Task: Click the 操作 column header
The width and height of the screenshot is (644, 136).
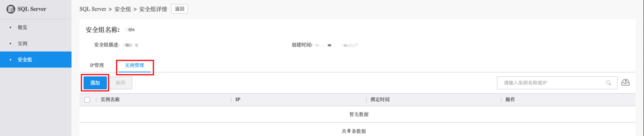Action: (x=510, y=100)
